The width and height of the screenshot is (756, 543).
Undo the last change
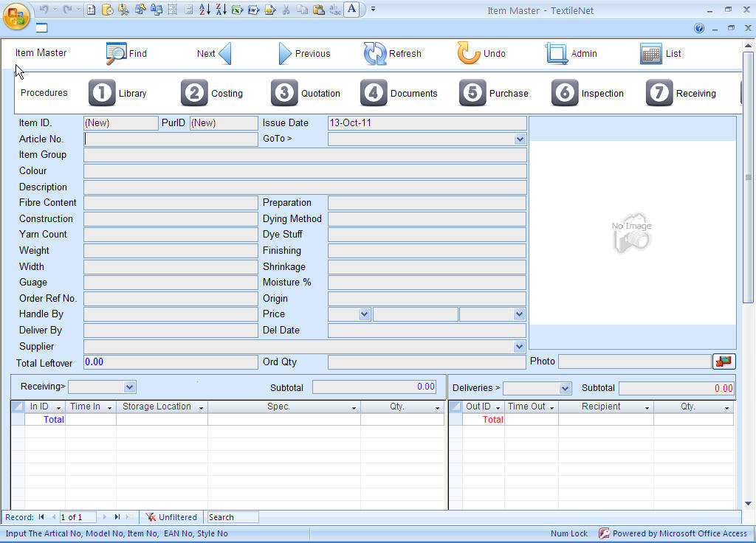(481, 53)
